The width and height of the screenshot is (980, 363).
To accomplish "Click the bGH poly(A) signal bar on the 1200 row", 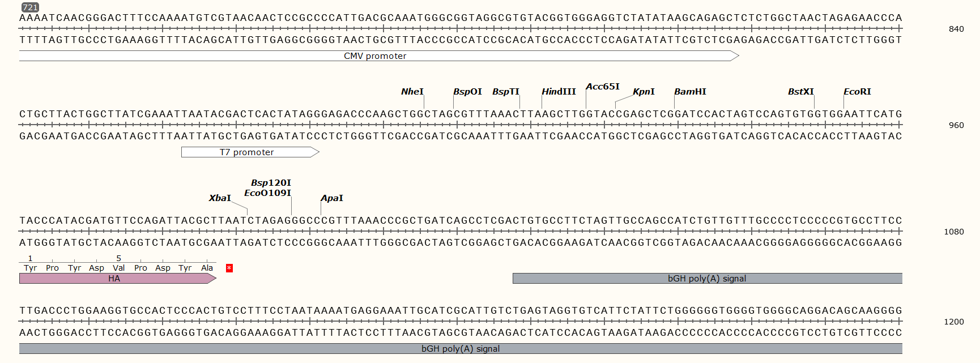I will coord(460,349).
